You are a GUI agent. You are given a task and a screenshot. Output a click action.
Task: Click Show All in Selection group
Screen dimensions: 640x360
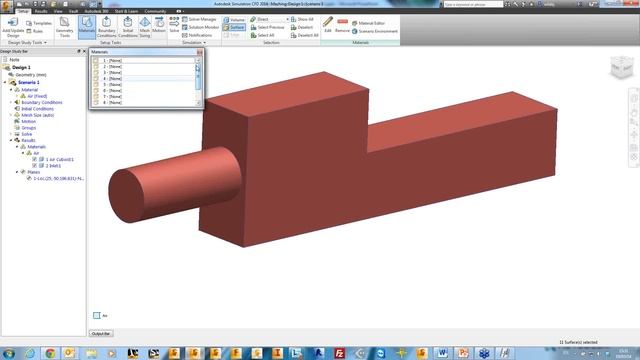(x=302, y=19)
